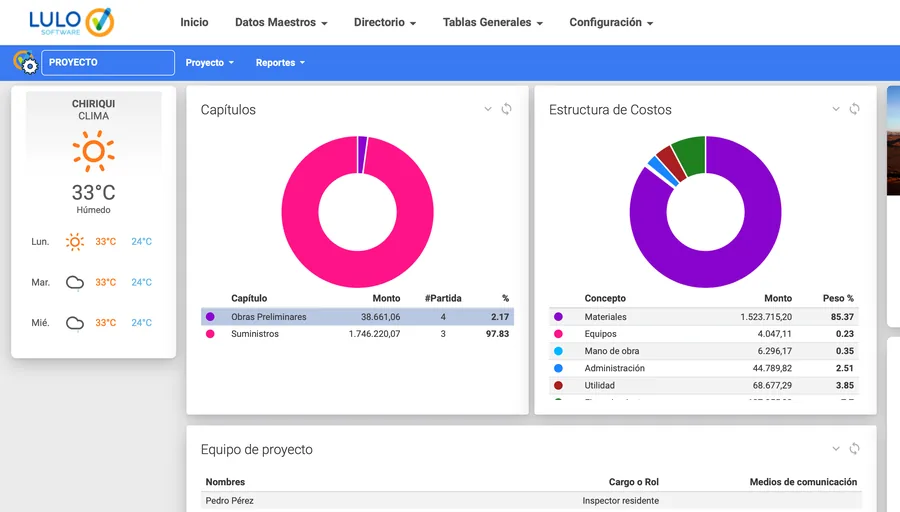
Task: Click Wednesday's cloud forecast icon
Action: coord(75,323)
